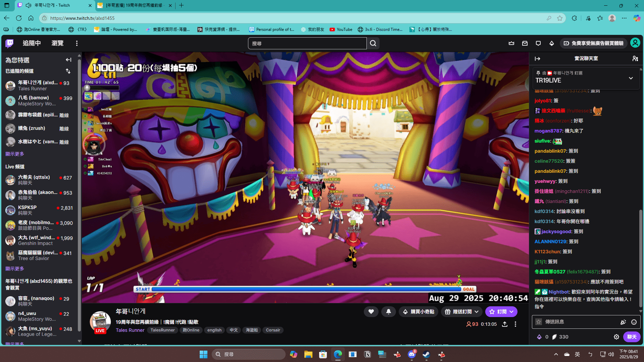644x362 pixels.
Task: Click the chat panel scrollbar
Action: tap(640, 258)
